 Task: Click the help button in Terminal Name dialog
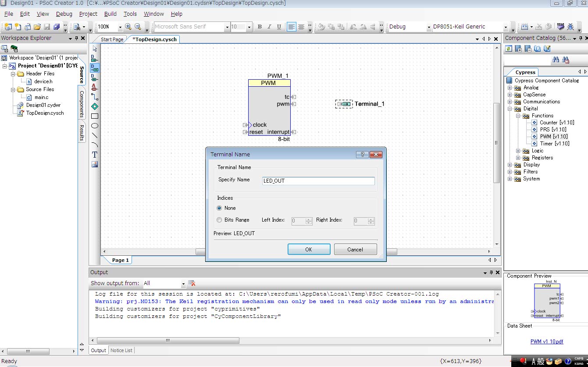click(x=362, y=154)
